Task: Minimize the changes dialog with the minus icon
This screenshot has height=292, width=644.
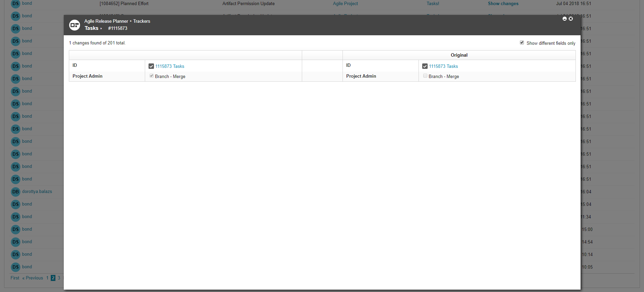Action: point(565,19)
